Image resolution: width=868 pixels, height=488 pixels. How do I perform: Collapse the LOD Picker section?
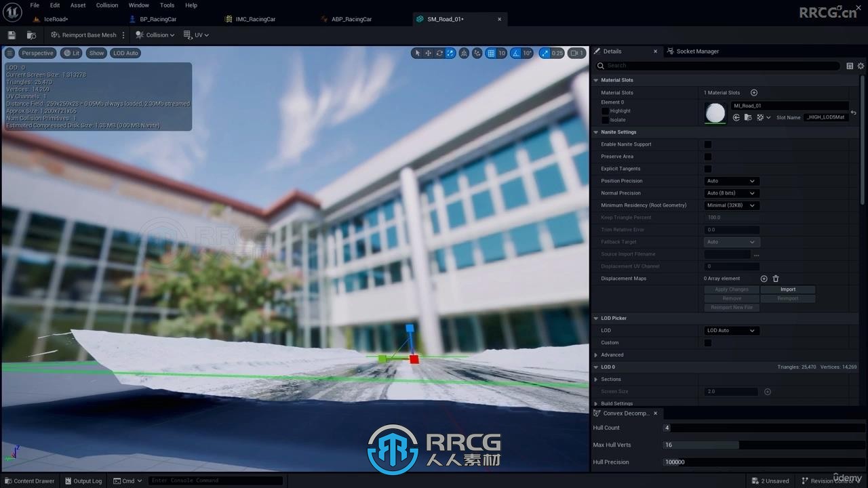click(x=596, y=318)
